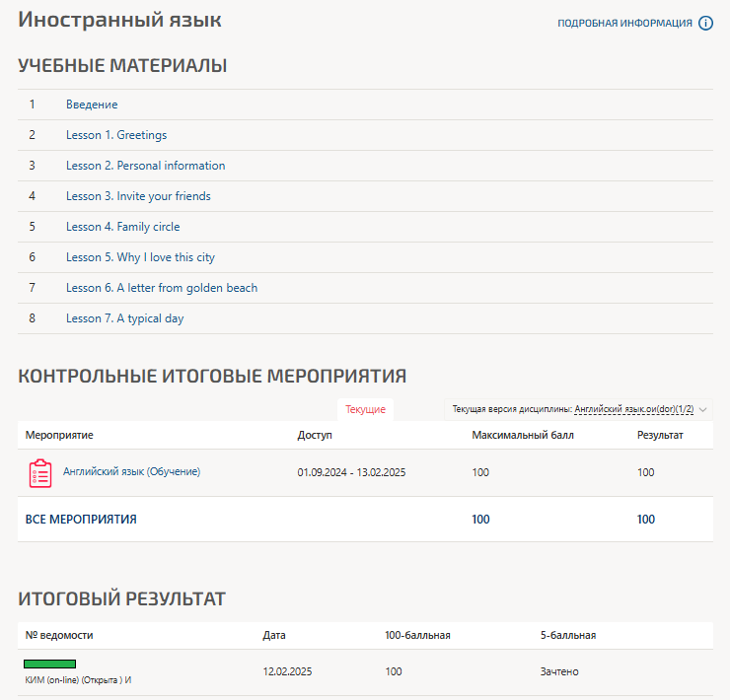Open Английский язык (Обучение) test
Viewport: 730px width, 700px height.
click(x=131, y=472)
